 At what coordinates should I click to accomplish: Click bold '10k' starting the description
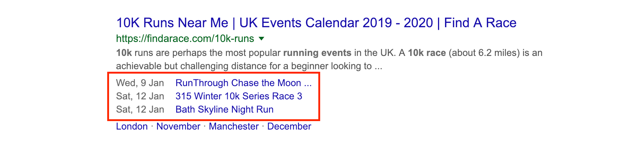[124, 53]
